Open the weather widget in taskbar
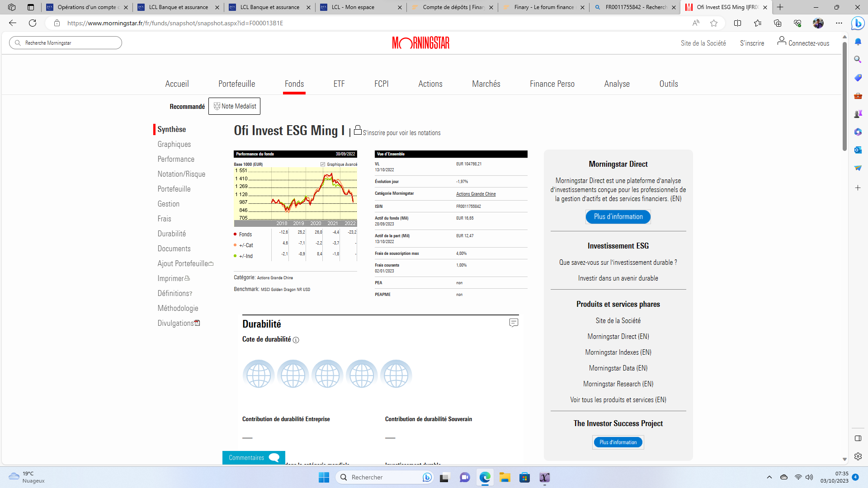This screenshot has height=488, width=868. (x=27, y=477)
